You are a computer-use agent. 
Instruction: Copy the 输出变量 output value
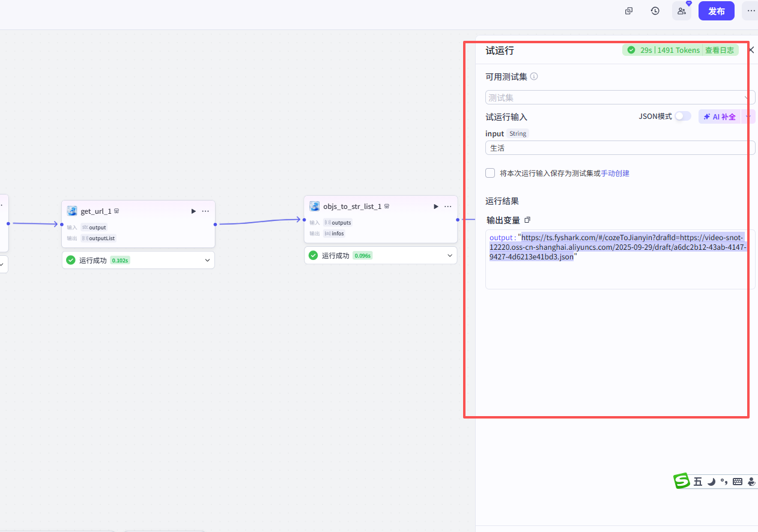[x=528, y=220]
